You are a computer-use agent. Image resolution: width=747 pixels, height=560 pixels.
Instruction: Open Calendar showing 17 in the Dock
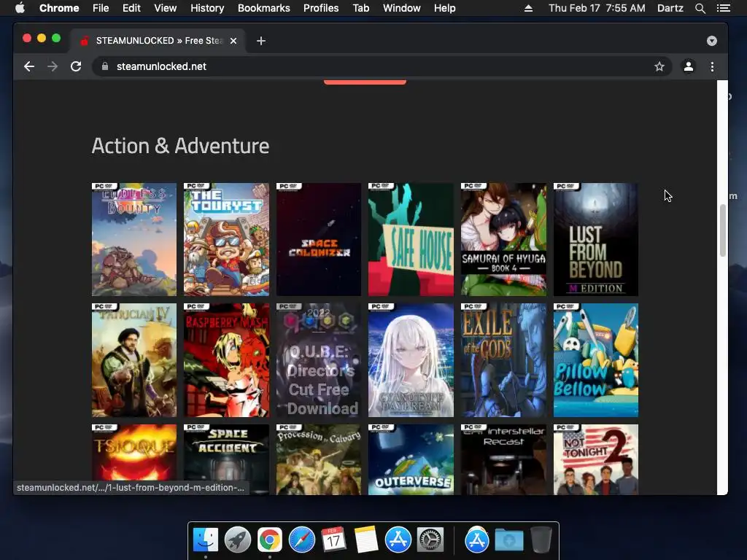(333, 540)
